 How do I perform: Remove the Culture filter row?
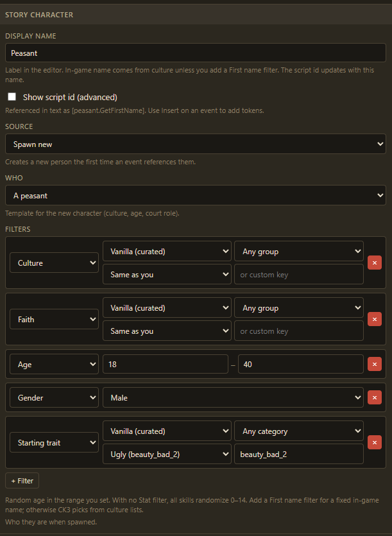[x=375, y=263]
